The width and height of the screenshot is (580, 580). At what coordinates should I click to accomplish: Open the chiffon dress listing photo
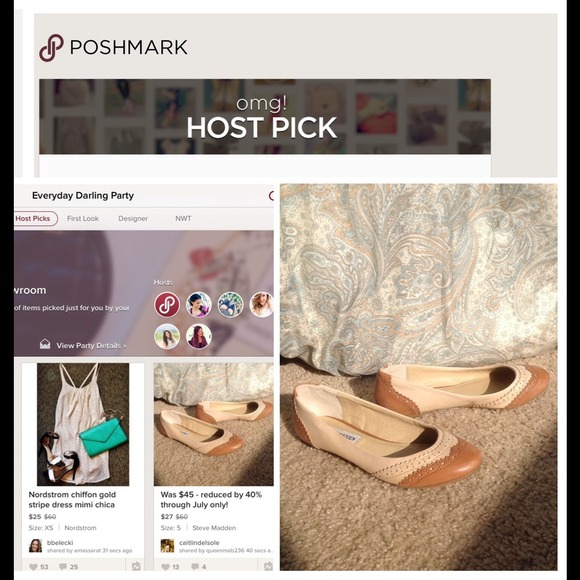[83, 424]
